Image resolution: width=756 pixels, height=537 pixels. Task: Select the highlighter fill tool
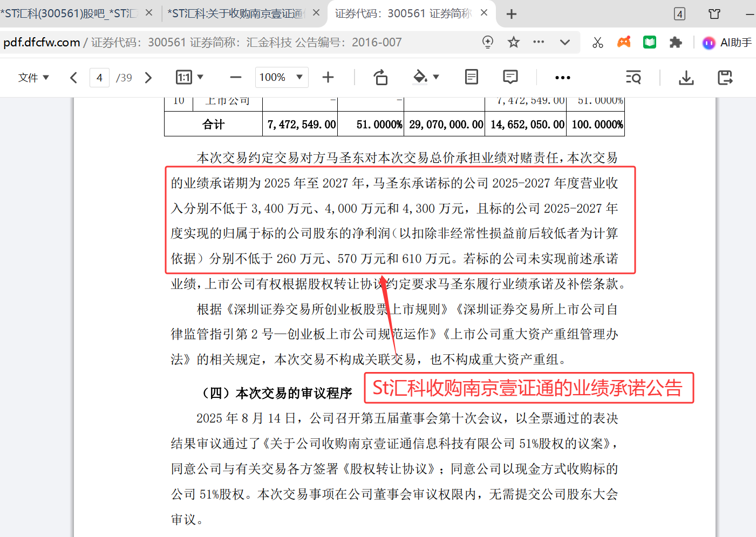point(420,78)
